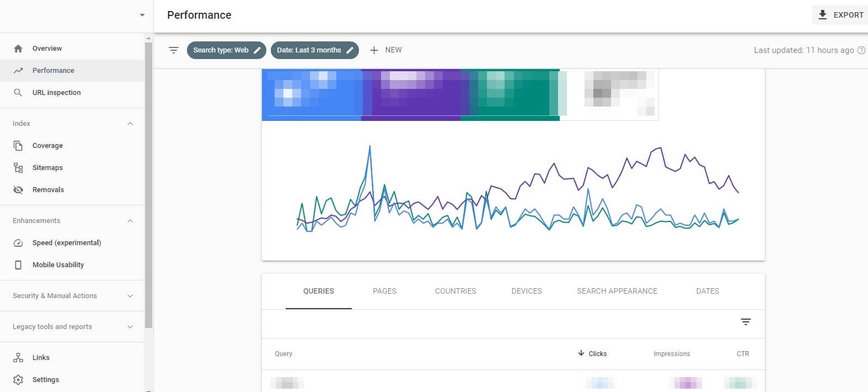Screen dimensions: 868x392
Task: Click the Settings gear icon
Action: [x=18, y=380]
